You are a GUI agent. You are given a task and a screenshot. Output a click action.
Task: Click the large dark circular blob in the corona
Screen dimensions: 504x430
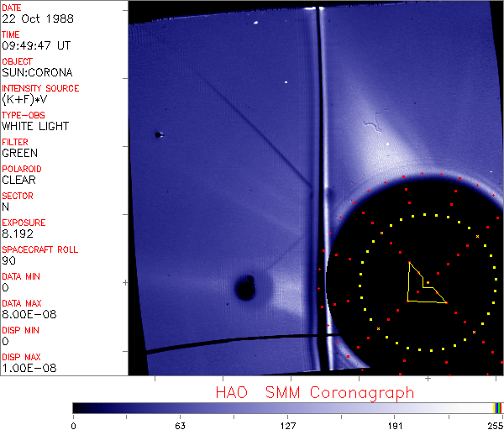(245, 289)
